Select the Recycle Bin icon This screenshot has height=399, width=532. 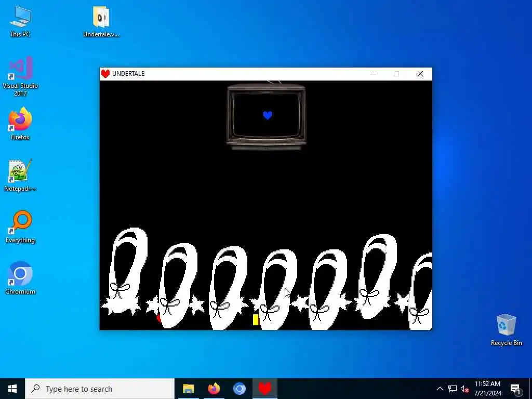[x=506, y=330]
